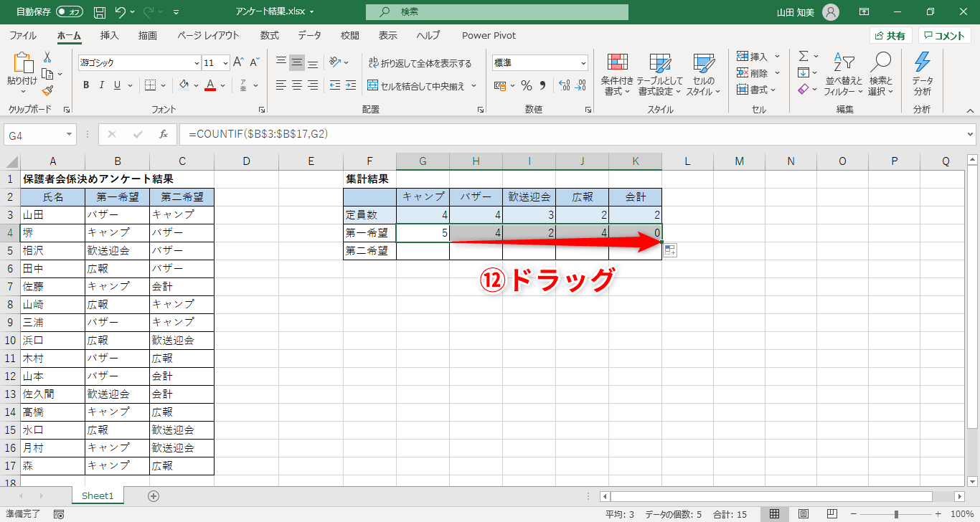
Task: Toggle top vertical alignment
Action: point(281,62)
